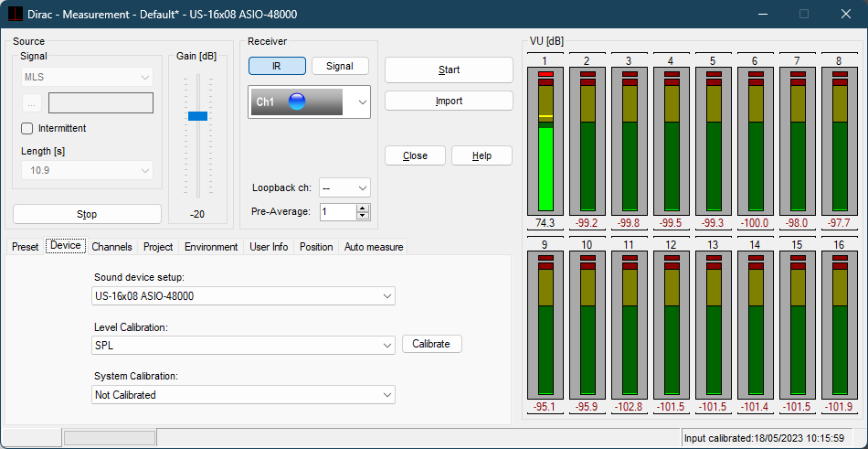868x449 pixels.
Task: Switch to the Channels tab
Action: click(x=111, y=247)
